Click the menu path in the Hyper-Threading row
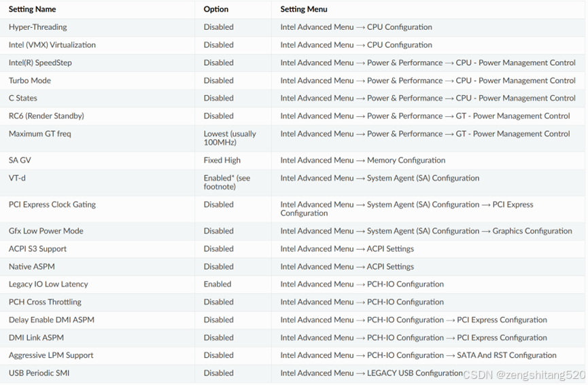This screenshot has width=588, height=385. pos(356,27)
